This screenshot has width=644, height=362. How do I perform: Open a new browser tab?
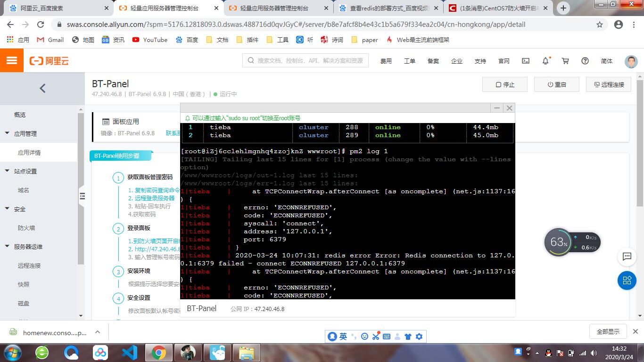pyautogui.click(x=563, y=8)
